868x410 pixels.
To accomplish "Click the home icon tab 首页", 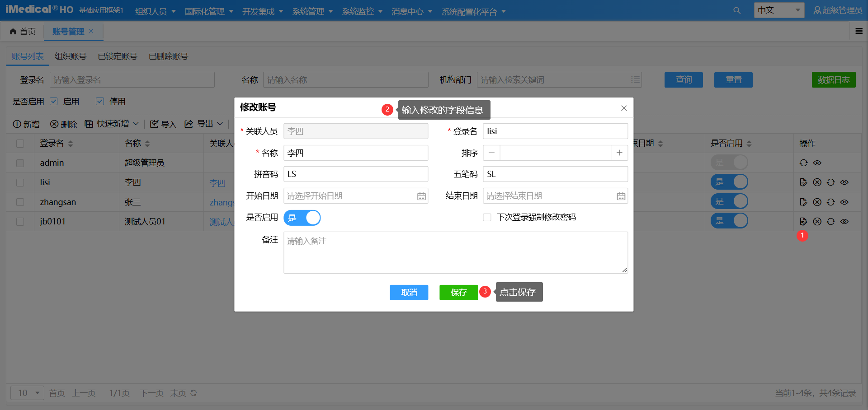I will pyautogui.click(x=23, y=31).
